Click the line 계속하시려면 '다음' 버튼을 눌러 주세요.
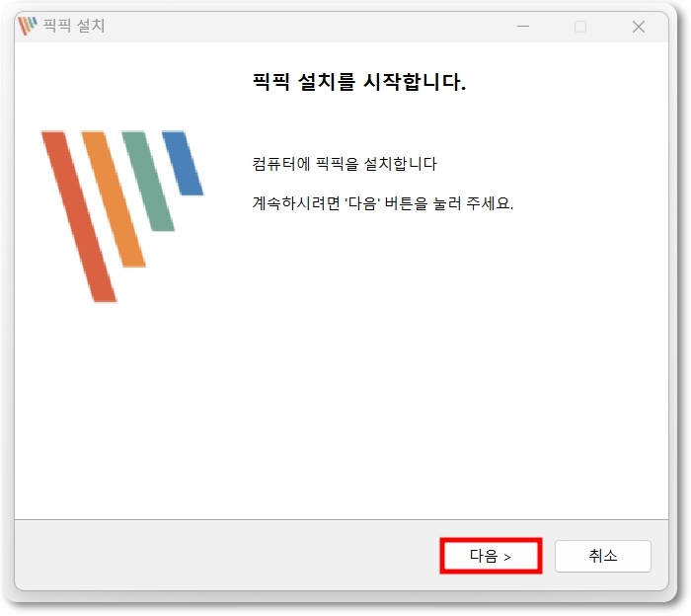This screenshot has height=616, width=691. (x=383, y=203)
